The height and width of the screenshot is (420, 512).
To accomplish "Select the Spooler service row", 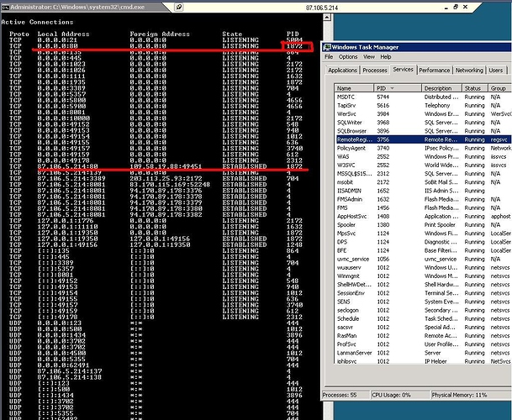I will tap(423, 224).
